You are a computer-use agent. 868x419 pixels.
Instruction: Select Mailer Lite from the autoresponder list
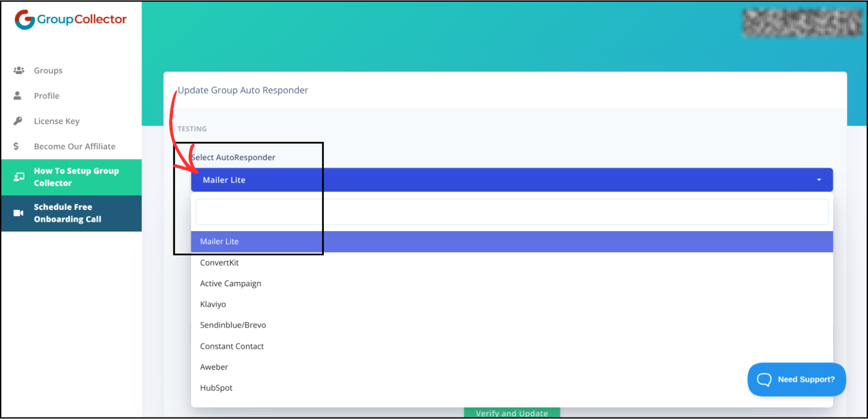tap(219, 241)
